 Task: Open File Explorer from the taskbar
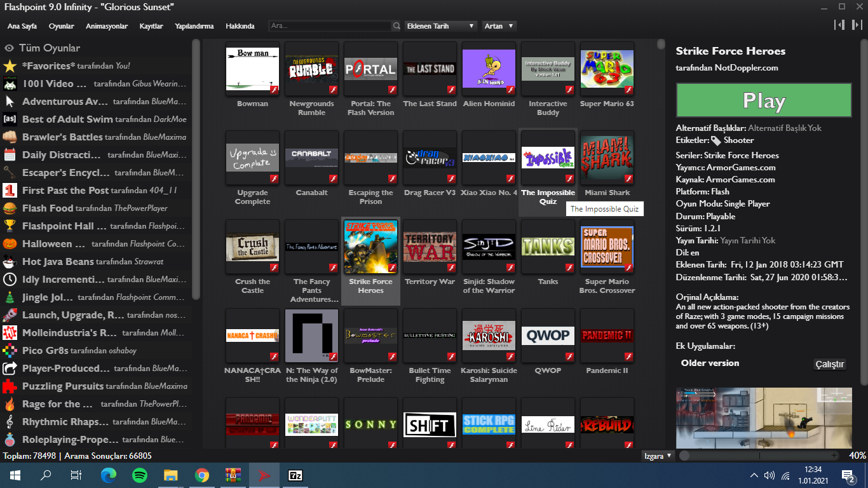(171, 475)
